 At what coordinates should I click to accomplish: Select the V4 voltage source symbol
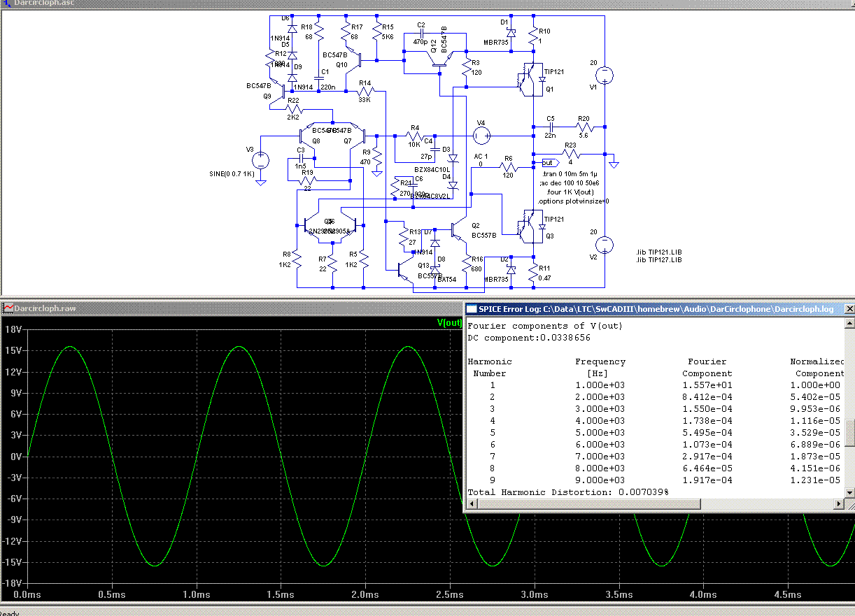tap(481, 135)
